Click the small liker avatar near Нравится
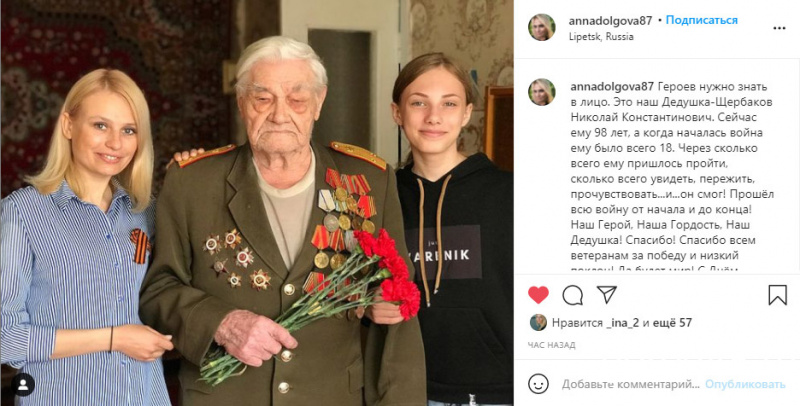 point(538,322)
